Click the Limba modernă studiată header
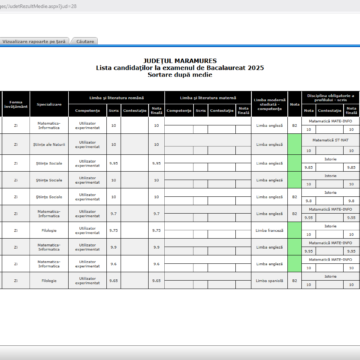Viewport: 360px width, 360px height. click(270, 104)
